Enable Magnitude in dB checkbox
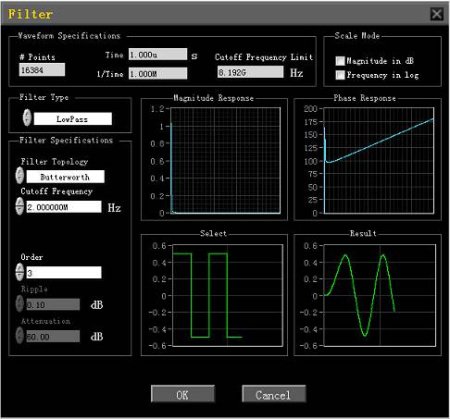This screenshot has height=419, width=450. (340, 61)
